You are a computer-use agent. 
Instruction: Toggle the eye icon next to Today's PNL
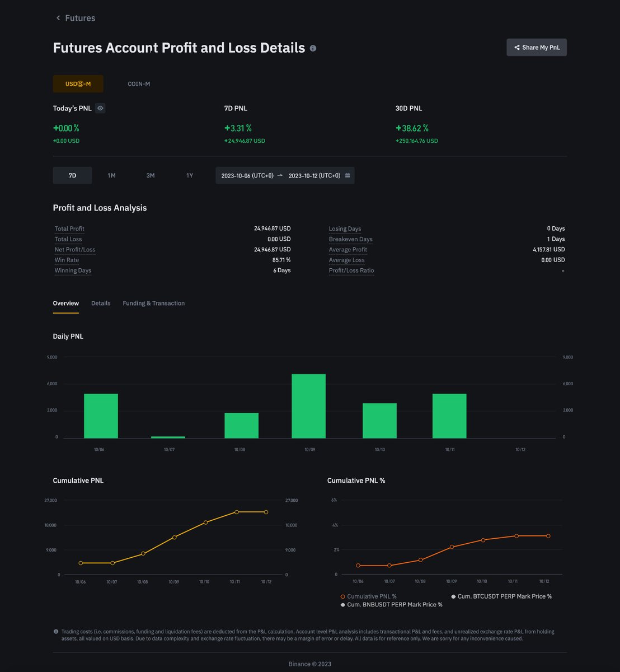click(x=100, y=108)
